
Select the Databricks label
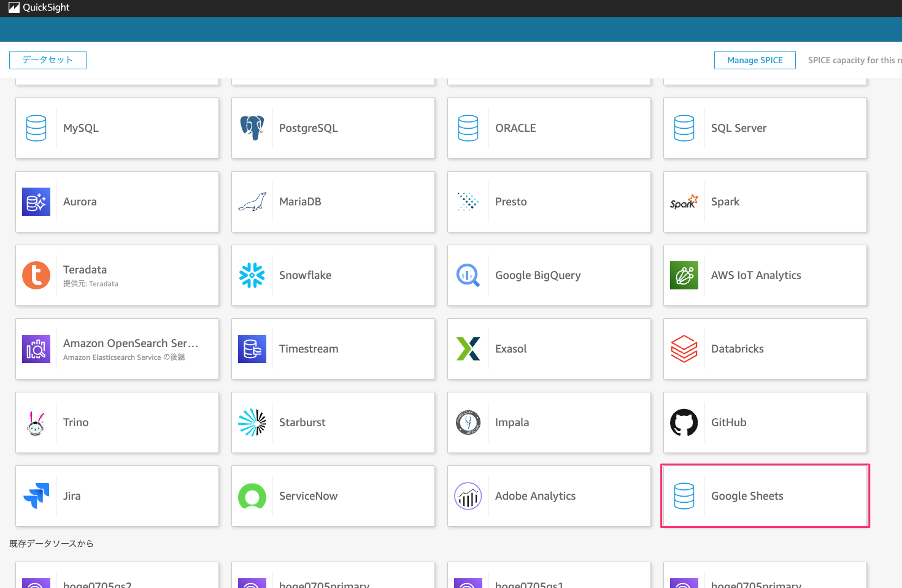click(738, 349)
